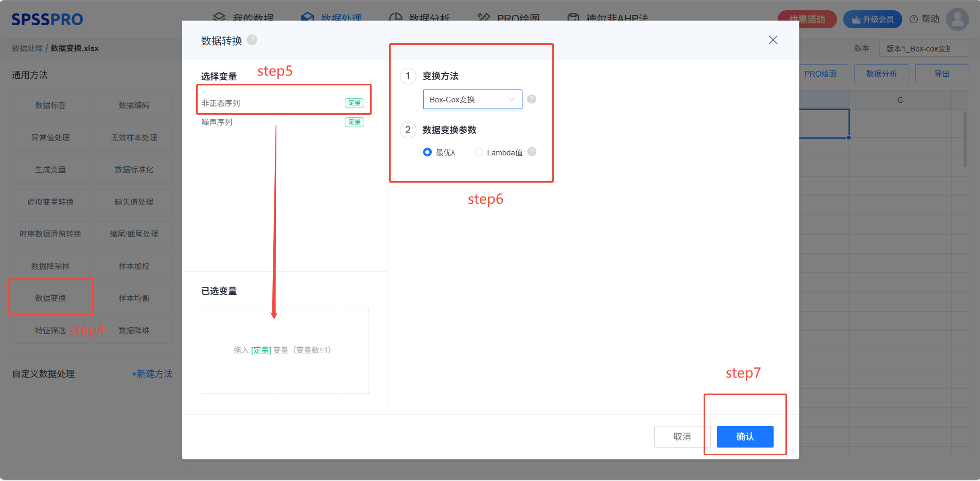Click the 已选变量 drop area

click(285, 350)
